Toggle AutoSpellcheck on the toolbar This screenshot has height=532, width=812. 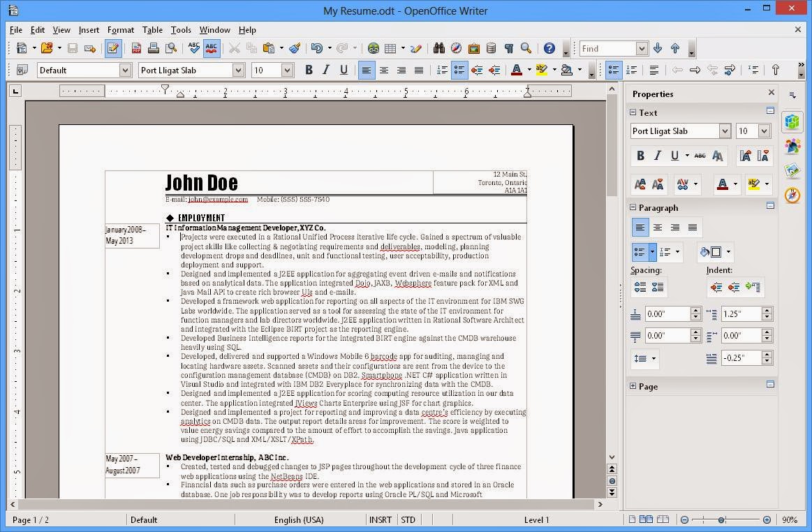click(x=212, y=48)
